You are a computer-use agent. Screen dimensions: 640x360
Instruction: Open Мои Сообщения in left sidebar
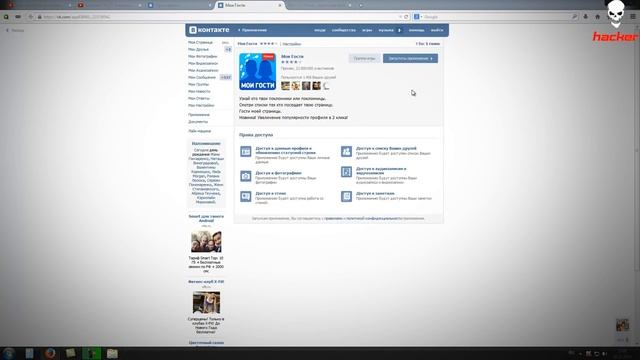(x=202, y=77)
